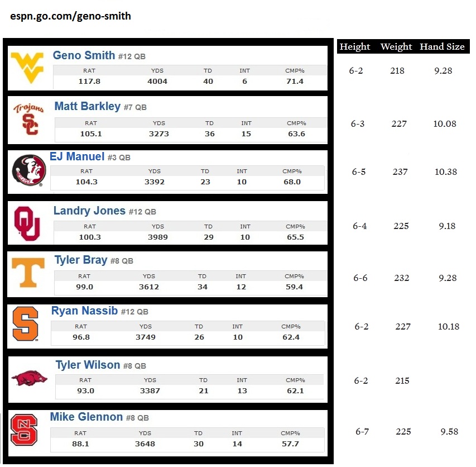Screen dimensions: 476x467
Task: Click the Syracuse orange S logo
Action: (26, 323)
